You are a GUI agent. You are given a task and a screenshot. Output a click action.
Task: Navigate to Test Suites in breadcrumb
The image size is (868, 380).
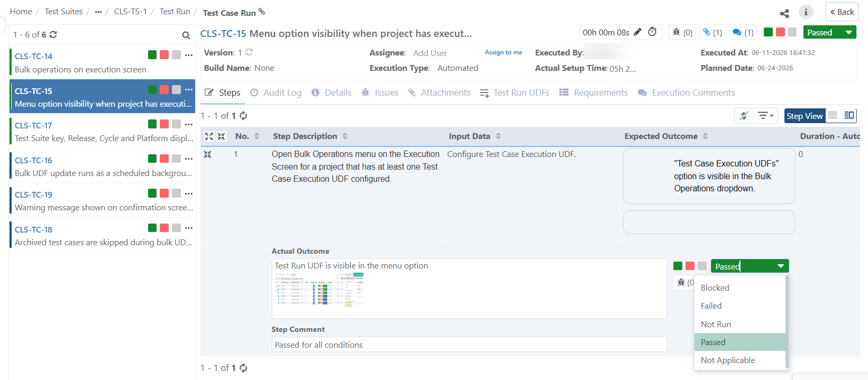pyautogui.click(x=63, y=12)
